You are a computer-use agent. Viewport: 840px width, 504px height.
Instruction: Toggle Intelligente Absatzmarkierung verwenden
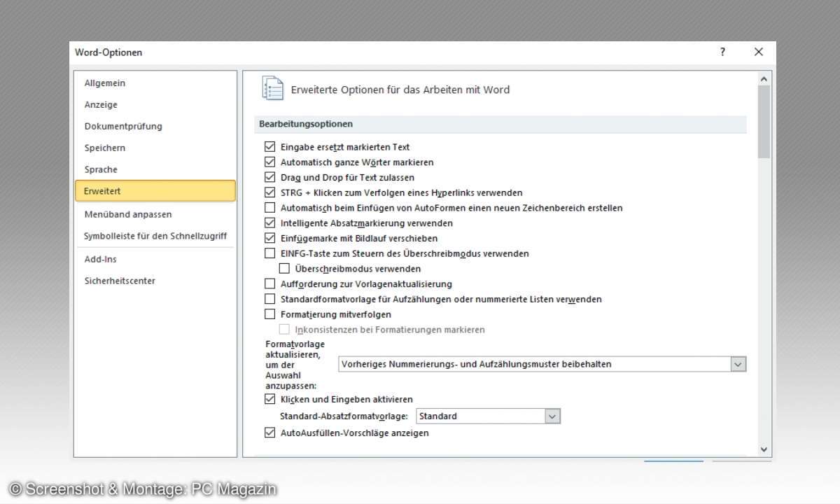click(x=269, y=223)
